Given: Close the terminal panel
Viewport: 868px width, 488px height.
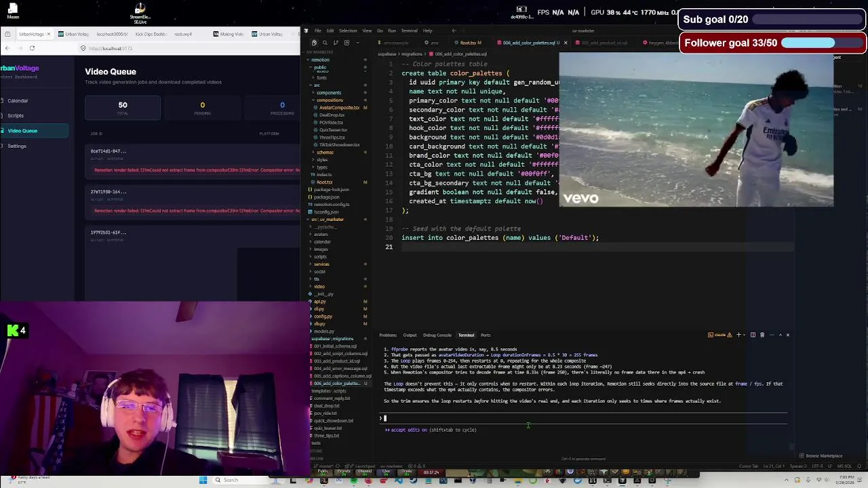Looking at the screenshot, I should (x=788, y=335).
